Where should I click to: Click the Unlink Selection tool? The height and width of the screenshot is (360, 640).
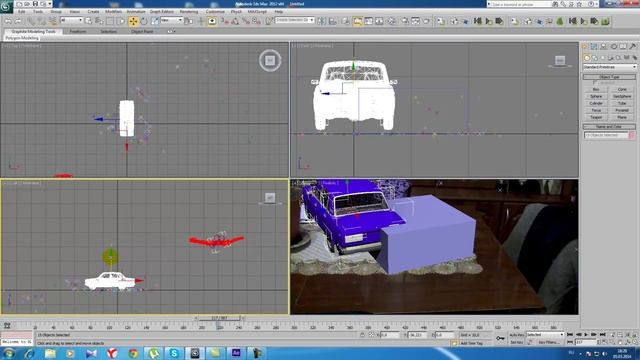tap(42, 21)
